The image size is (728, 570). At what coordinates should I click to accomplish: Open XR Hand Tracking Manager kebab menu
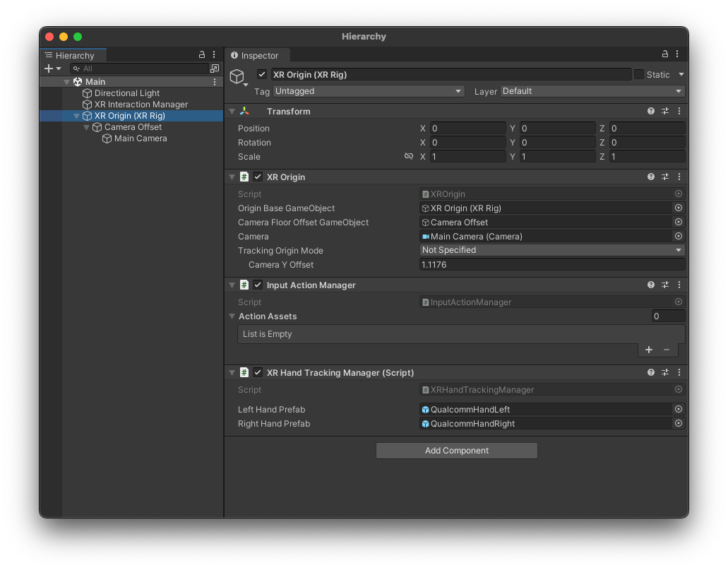click(679, 372)
